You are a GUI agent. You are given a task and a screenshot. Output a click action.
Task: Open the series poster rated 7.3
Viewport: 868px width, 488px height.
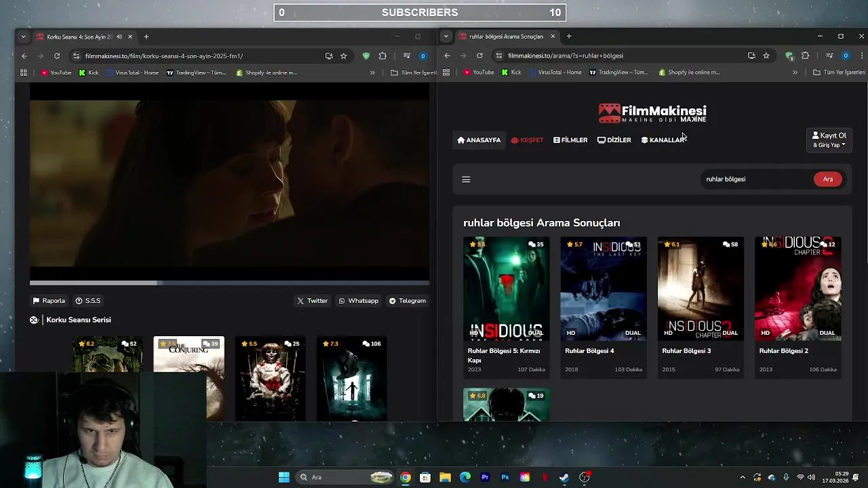coord(351,378)
